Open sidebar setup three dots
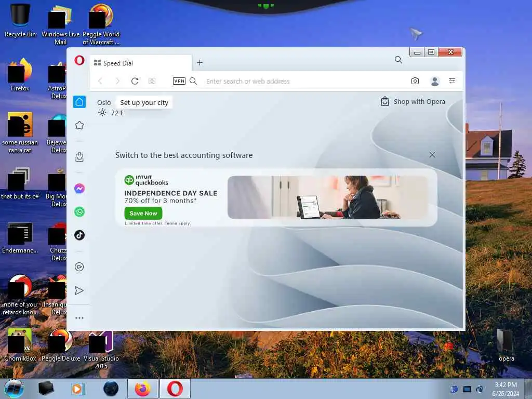Viewport: 532px width, 399px height. [79, 318]
